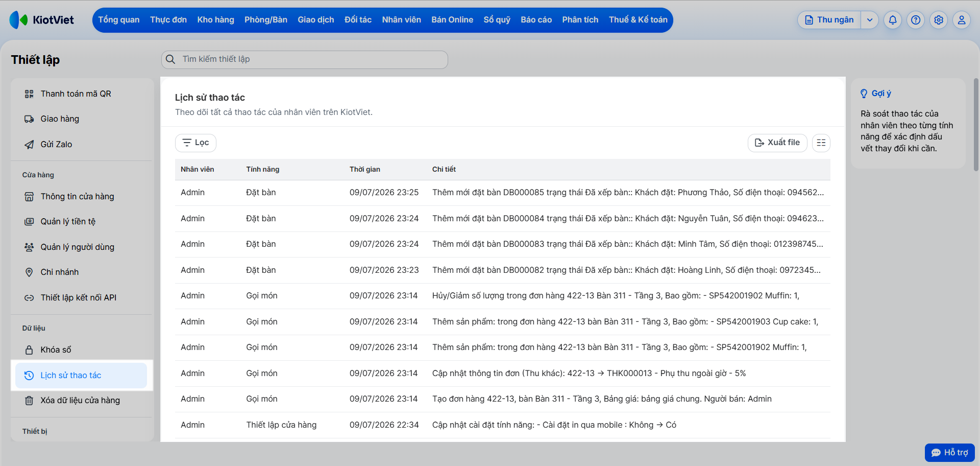Open the Nhân viên menu
The height and width of the screenshot is (466, 980).
(x=402, y=20)
